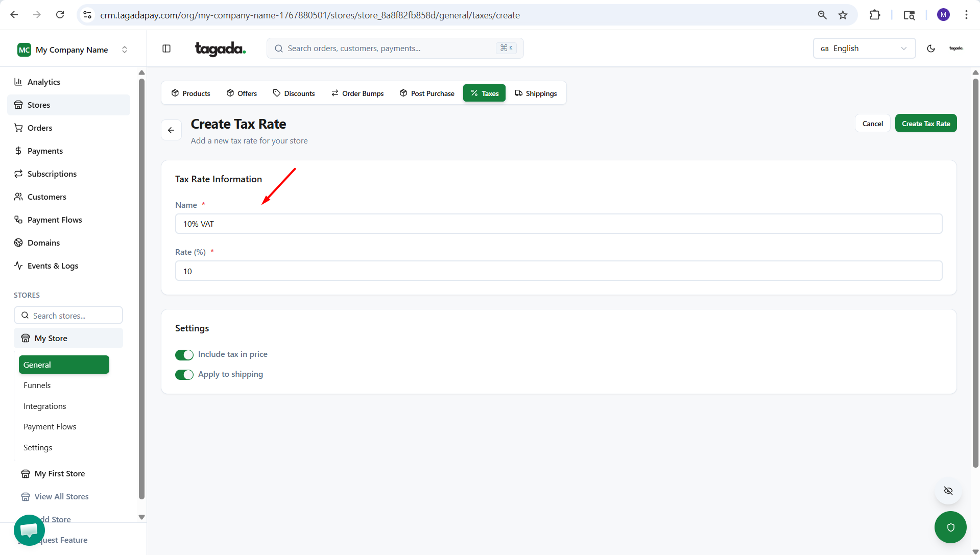Image resolution: width=980 pixels, height=555 pixels.
Task: Open the chat support bubble
Action: tap(29, 530)
